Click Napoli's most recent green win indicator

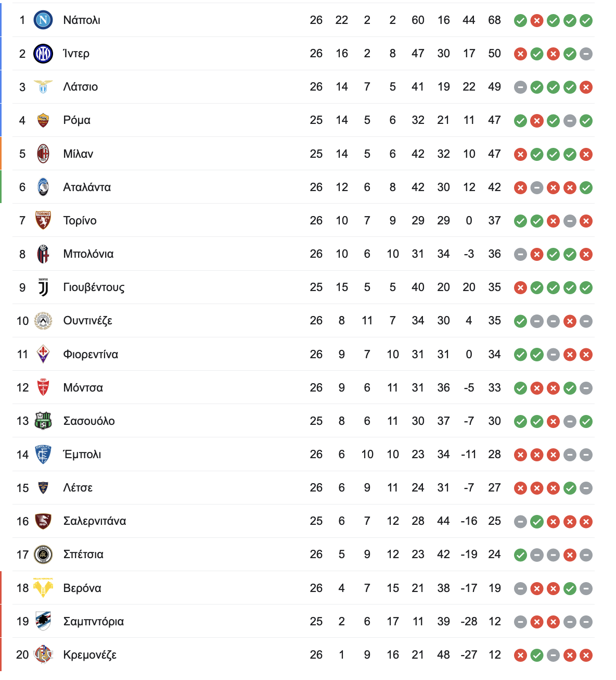(x=586, y=20)
